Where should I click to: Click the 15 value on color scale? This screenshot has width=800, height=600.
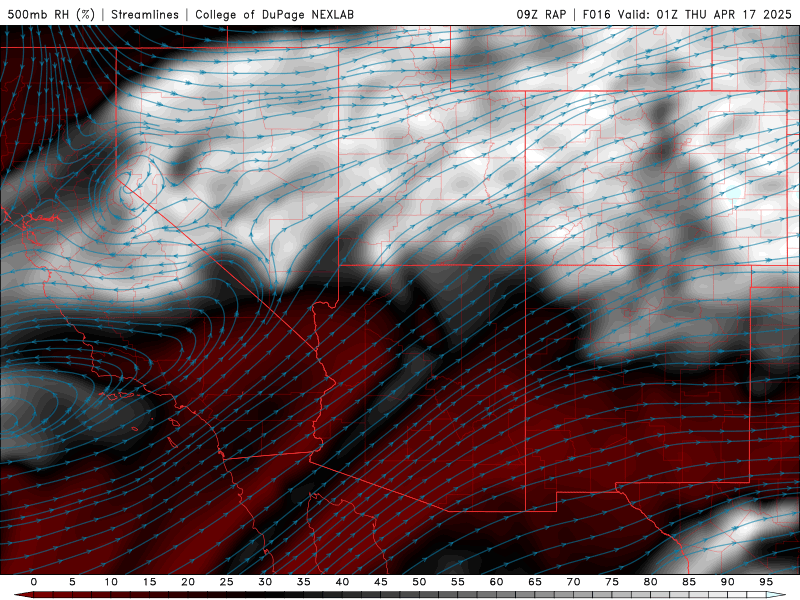tap(149, 582)
